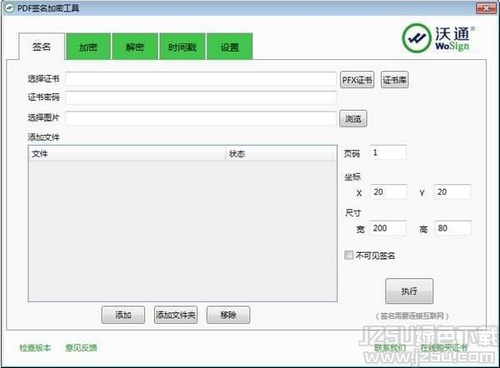Screen dimensions: 500x368
Task: Close the PDF签名加密工具 window
Action: point(486,8)
